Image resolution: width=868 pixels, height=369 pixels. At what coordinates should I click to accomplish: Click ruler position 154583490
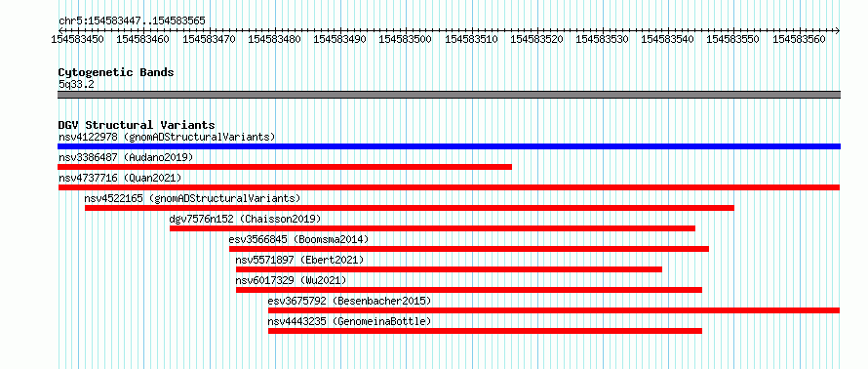340,39
